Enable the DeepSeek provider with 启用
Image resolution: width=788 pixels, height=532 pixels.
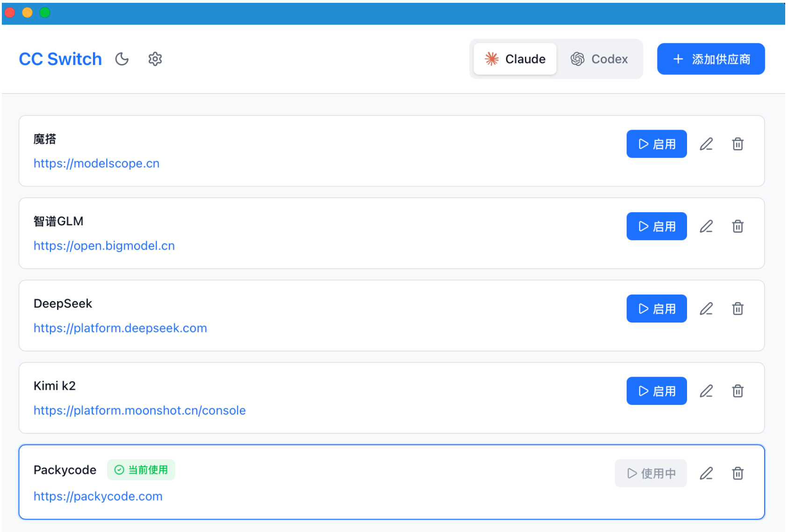(x=657, y=309)
